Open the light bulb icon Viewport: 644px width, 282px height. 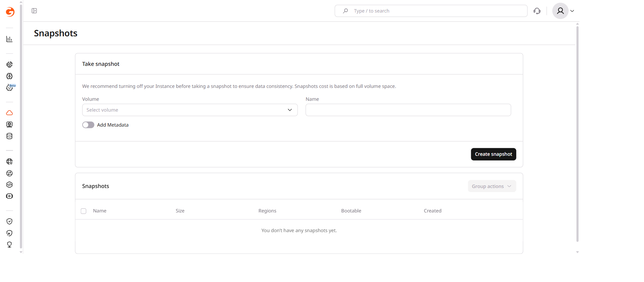[10, 245]
